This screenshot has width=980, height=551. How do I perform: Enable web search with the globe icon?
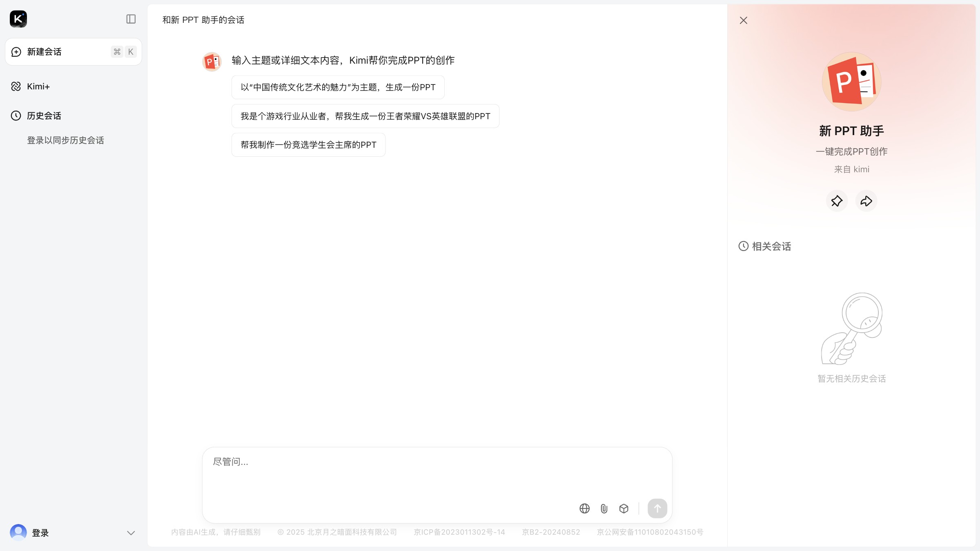click(584, 509)
